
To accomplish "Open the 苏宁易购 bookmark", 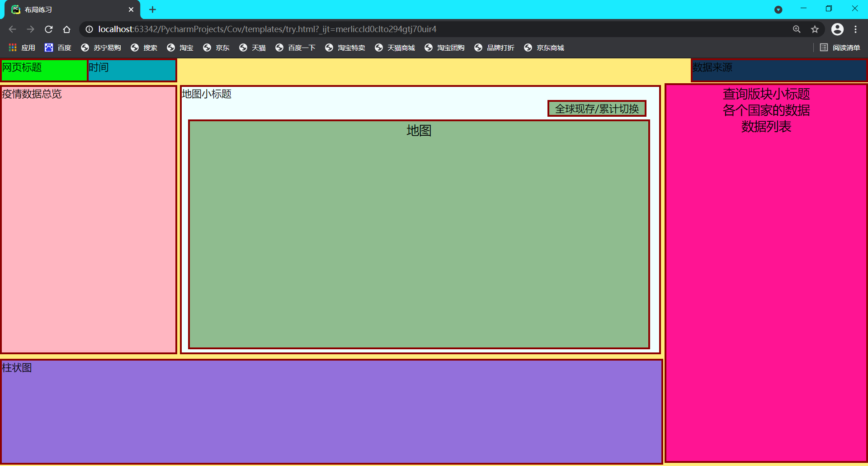I will pyautogui.click(x=101, y=48).
